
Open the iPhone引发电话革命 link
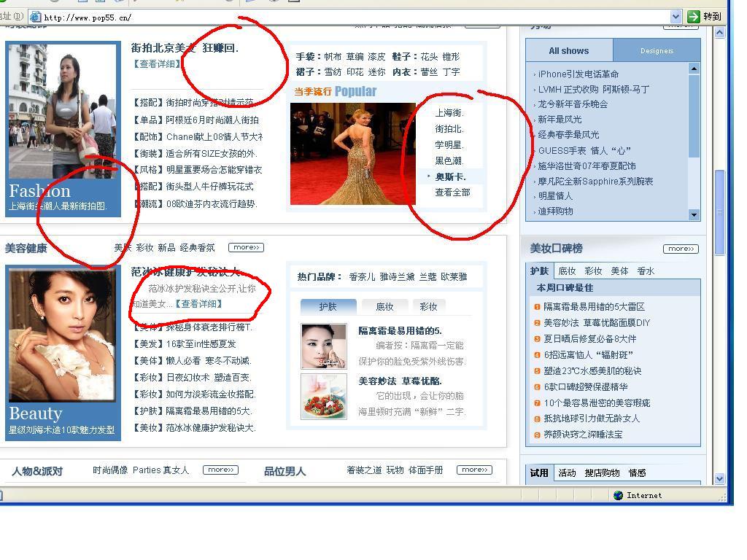point(578,74)
